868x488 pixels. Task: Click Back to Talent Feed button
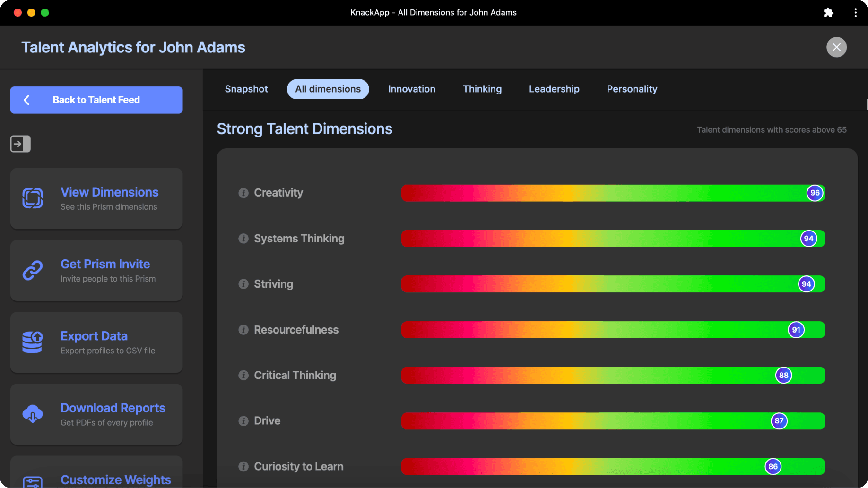[x=96, y=100]
